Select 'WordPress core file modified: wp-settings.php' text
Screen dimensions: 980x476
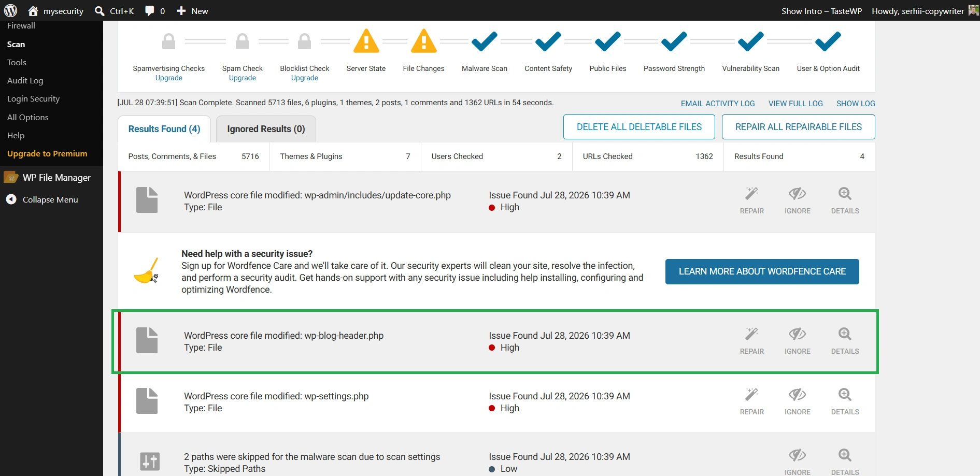tap(276, 396)
